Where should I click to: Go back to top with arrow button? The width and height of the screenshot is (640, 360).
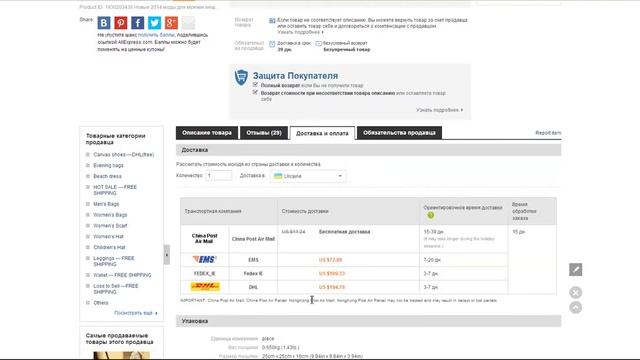pyautogui.click(x=576, y=307)
